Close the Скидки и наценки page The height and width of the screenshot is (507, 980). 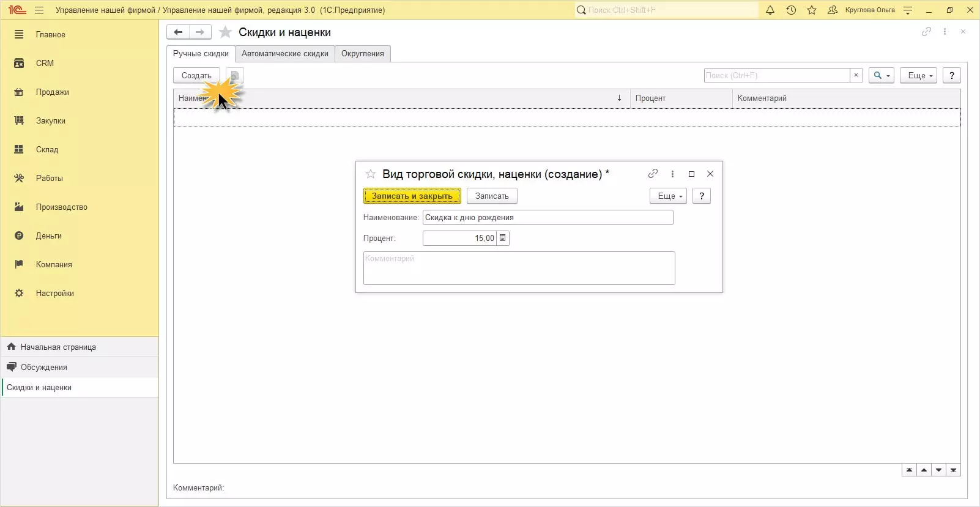(x=963, y=32)
